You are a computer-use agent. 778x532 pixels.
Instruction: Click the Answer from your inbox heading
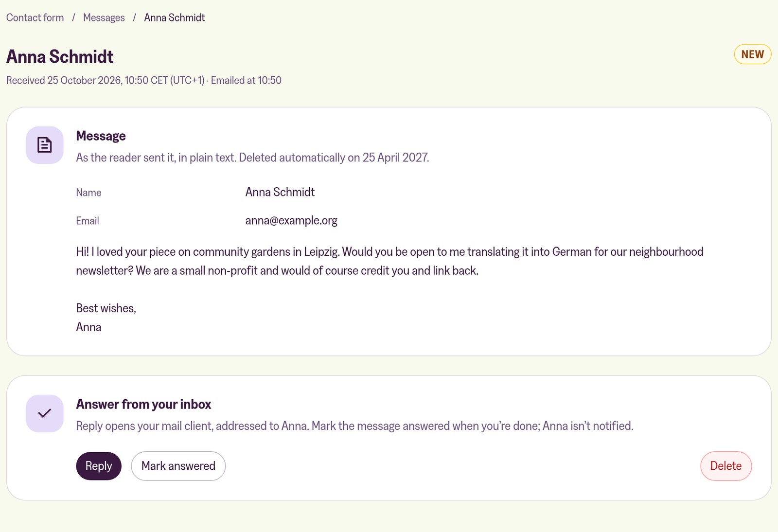tap(144, 404)
